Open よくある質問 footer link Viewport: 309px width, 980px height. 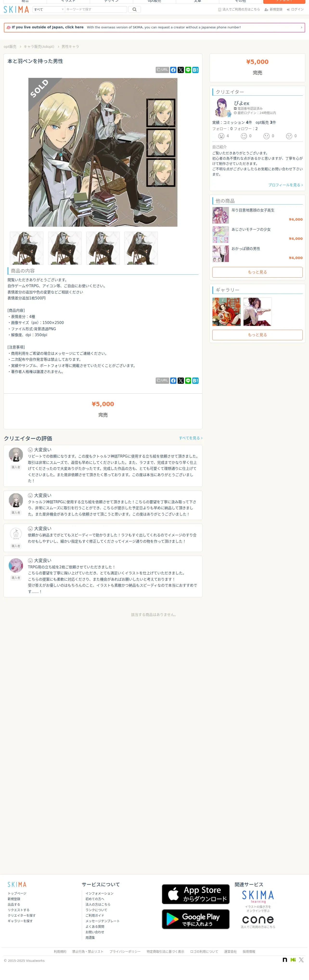point(95,927)
